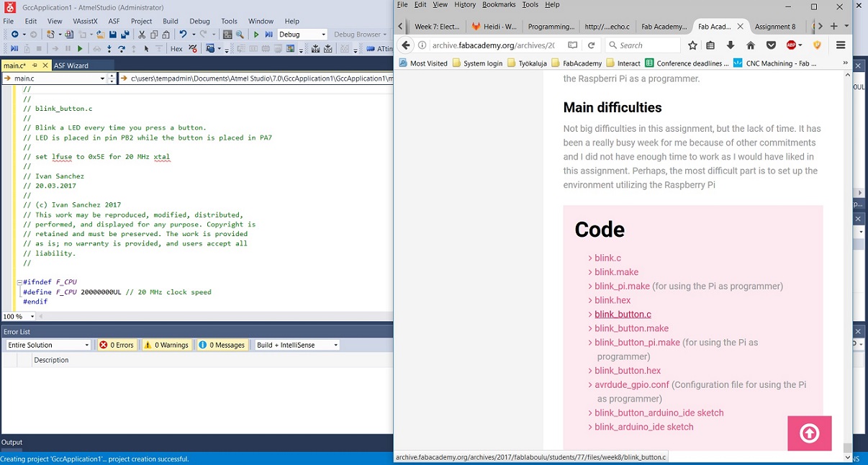Open the blink_button.hex link

[628, 371]
